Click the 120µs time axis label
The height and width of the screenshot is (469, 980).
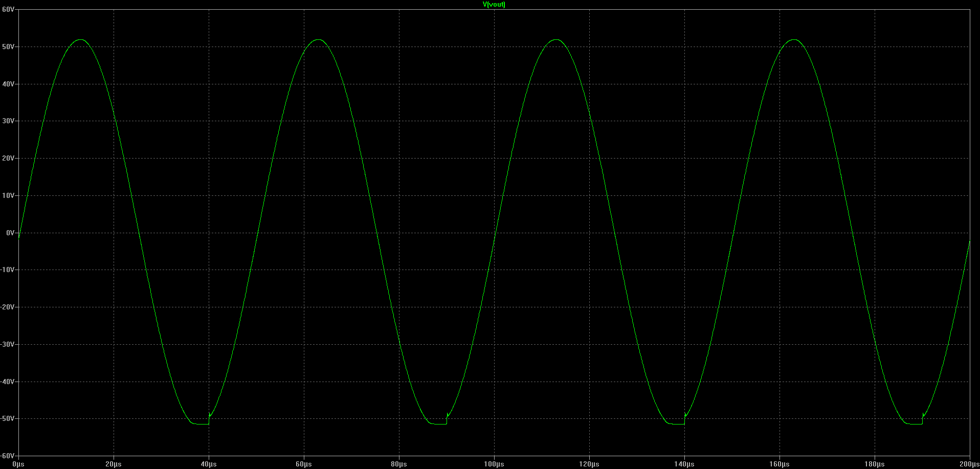(589, 464)
